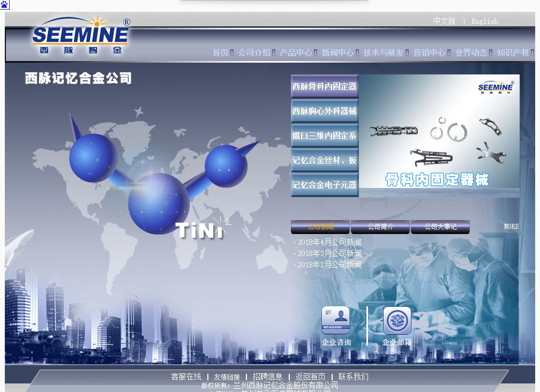Open the 营销中心 navigation item
This screenshot has height=392, width=540.
click(x=429, y=52)
